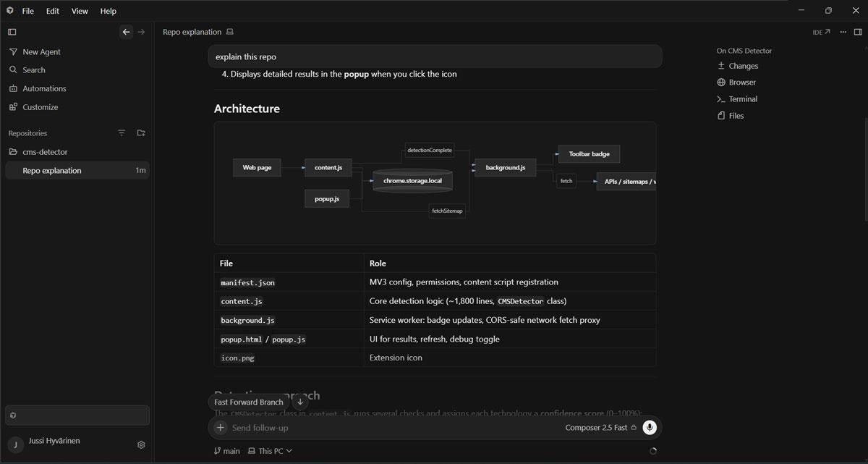Open the Files panel

point(731,116)
